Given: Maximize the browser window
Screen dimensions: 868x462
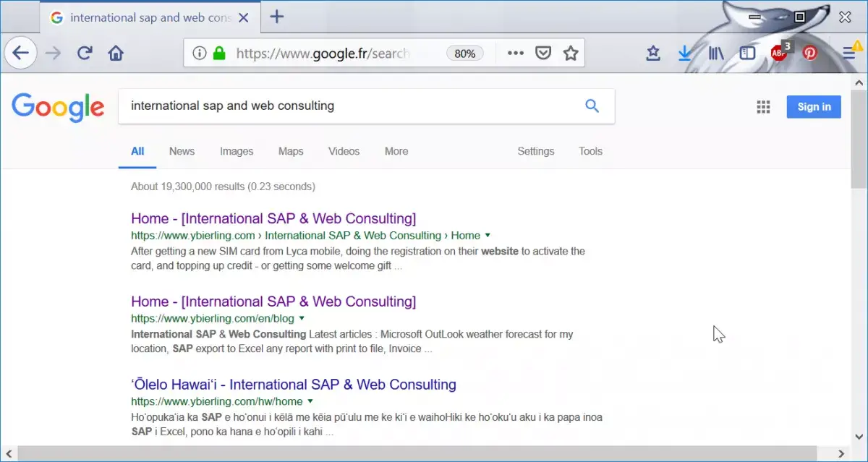Looking at the screenshot, I should pyautogui.click(x=799, y=17).
